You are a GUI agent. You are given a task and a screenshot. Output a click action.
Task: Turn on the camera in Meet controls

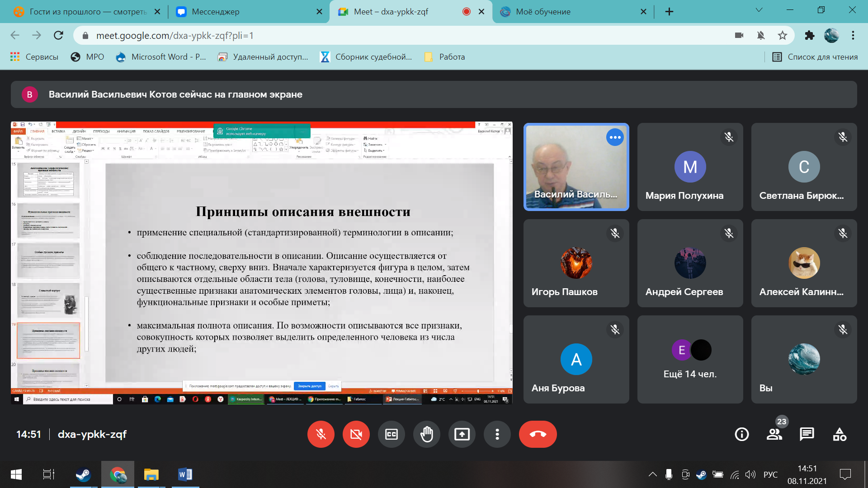(x=356, y=434)
